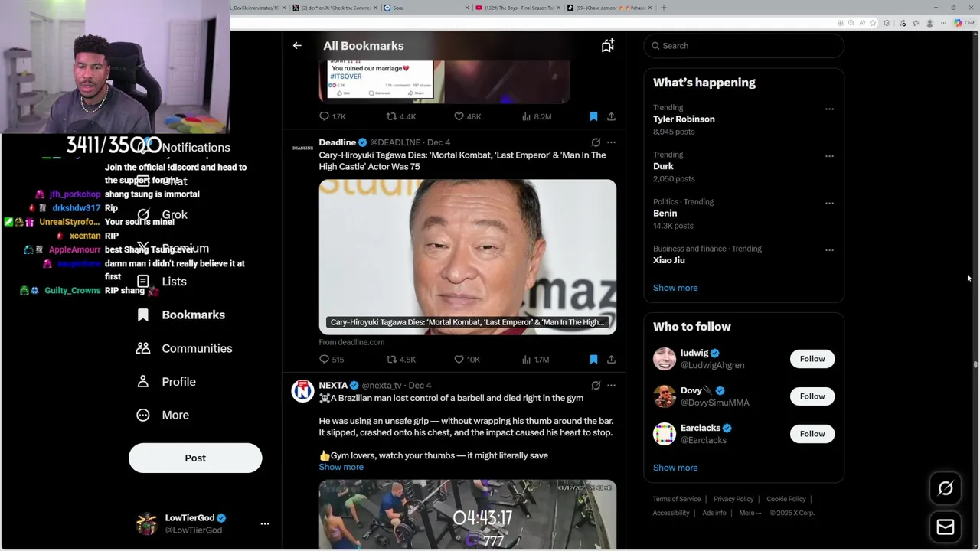Follow Earclacks
This screenshot has width=980, height=551.
[812, 434]
